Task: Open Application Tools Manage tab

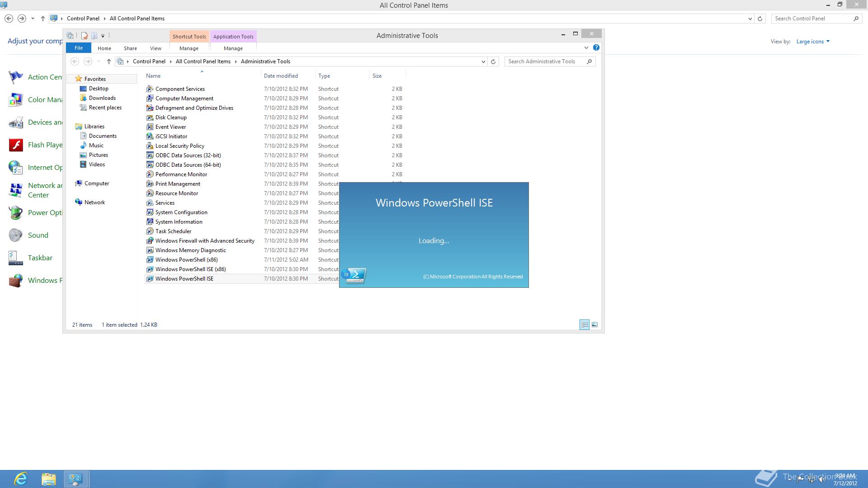Action: point(233,48)
